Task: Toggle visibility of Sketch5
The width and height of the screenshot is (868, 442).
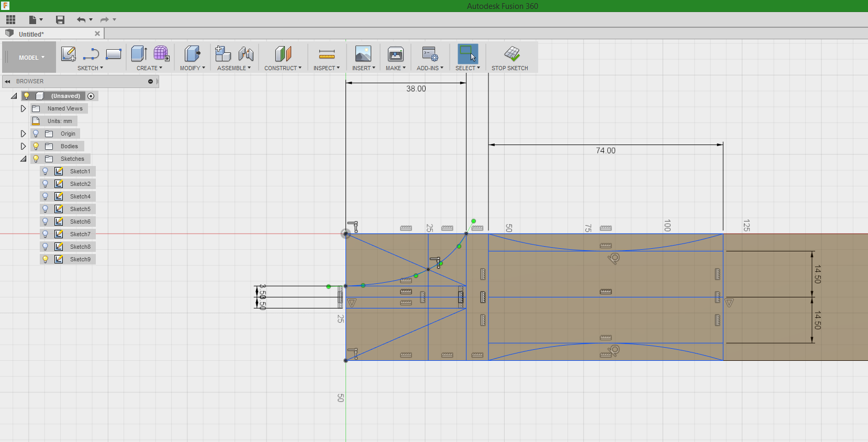Action: (45, 209)
